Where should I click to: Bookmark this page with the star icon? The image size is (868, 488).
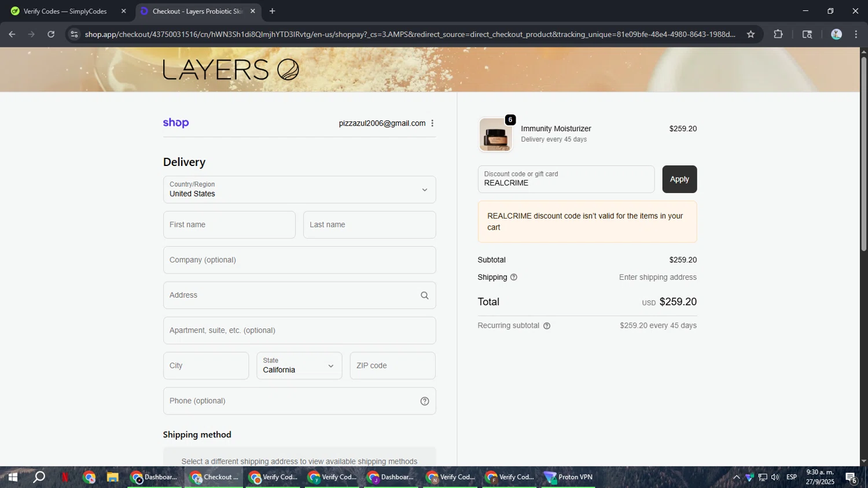751,34
